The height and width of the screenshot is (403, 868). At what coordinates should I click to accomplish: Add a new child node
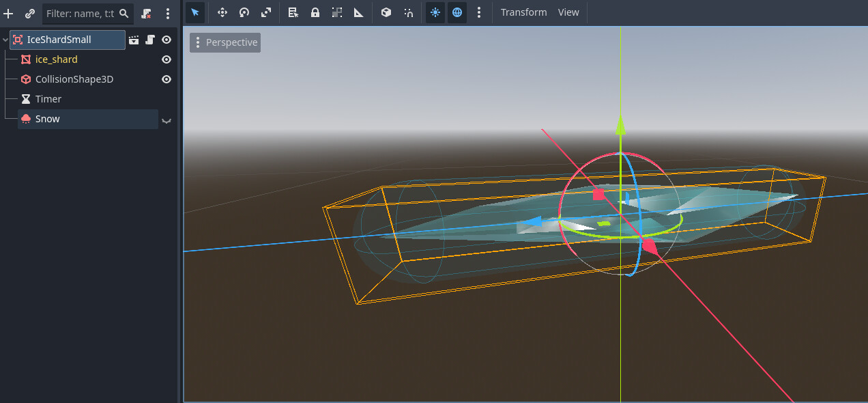tap(9, 14)
